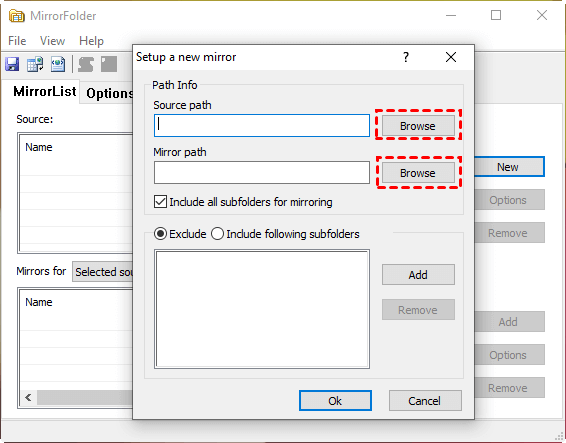The width and height of the screenshot is (566, 443).
Task: Open the File menu
Action: pyautogui.click(x=17, y=41)
